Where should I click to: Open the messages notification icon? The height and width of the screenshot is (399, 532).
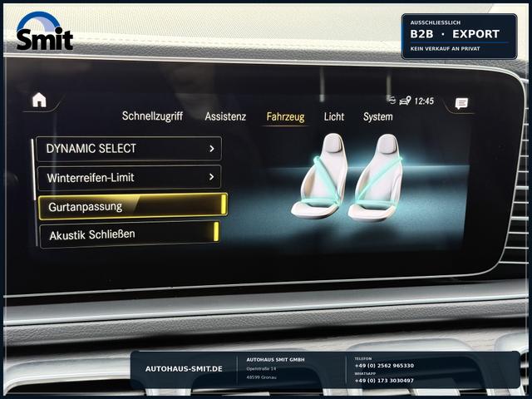coord(461,103)
